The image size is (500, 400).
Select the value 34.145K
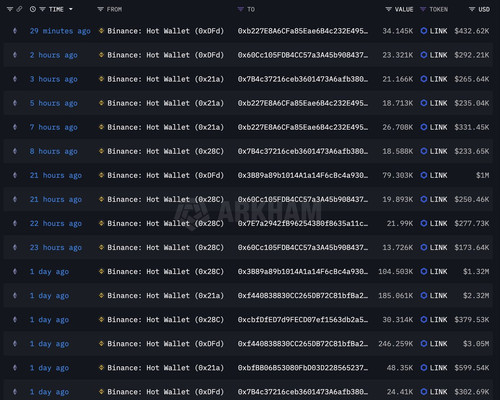(x=397, y=31)
